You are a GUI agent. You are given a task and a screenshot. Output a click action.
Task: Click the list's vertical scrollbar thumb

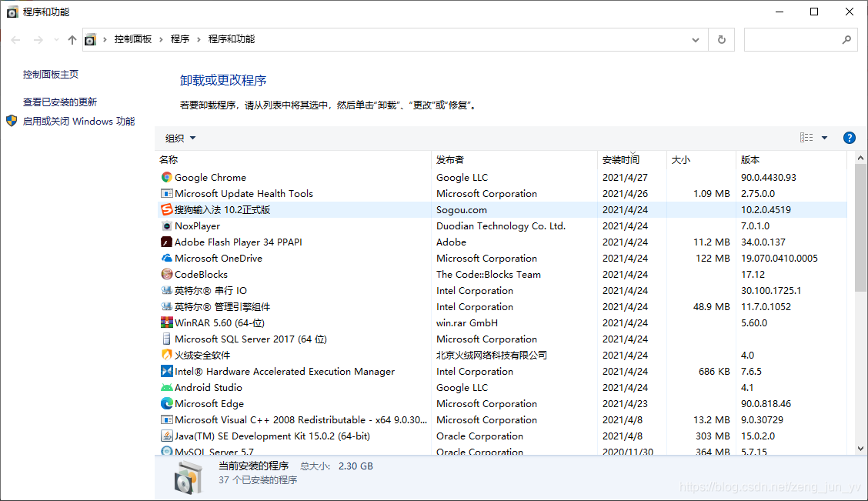[x=861, y=228]
